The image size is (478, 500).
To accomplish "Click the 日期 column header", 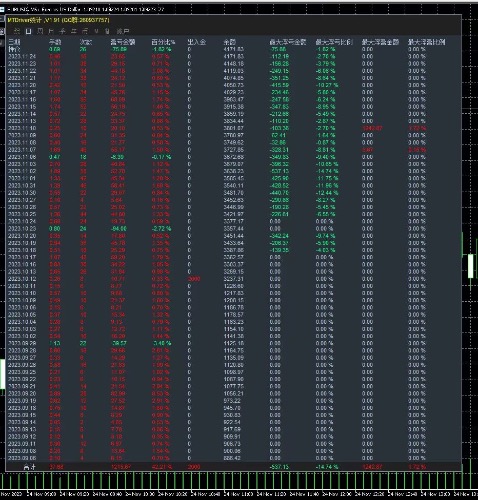I will click(x=14, y=42).
